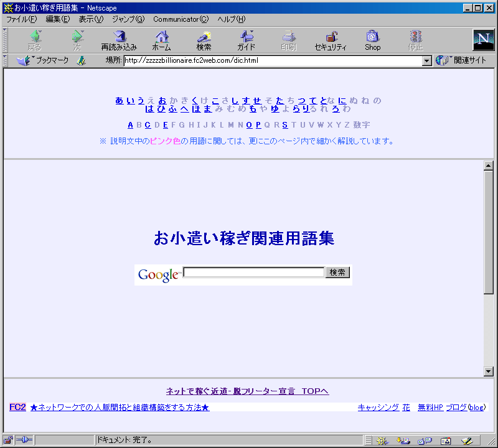The image size is (498, 448).
Task: Click the Shop toolbar icon
Action: [x=372, y=40]
